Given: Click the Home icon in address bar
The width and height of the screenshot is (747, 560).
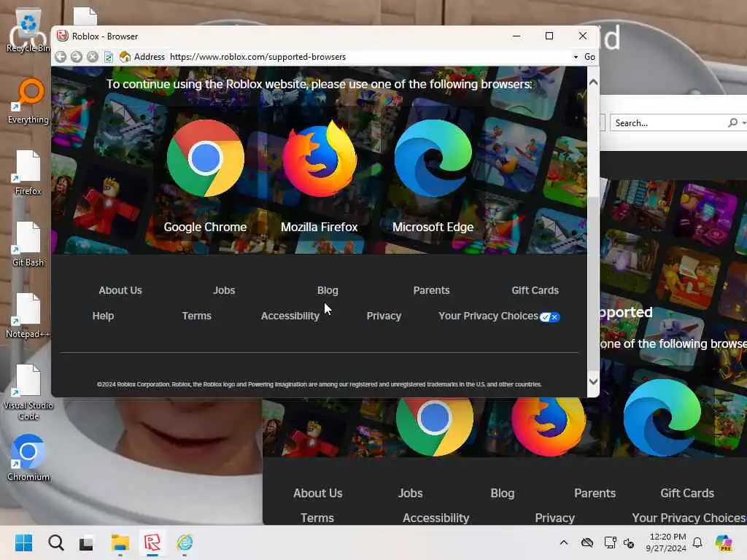Looking at the screenshot, I should tap(125, 57).
